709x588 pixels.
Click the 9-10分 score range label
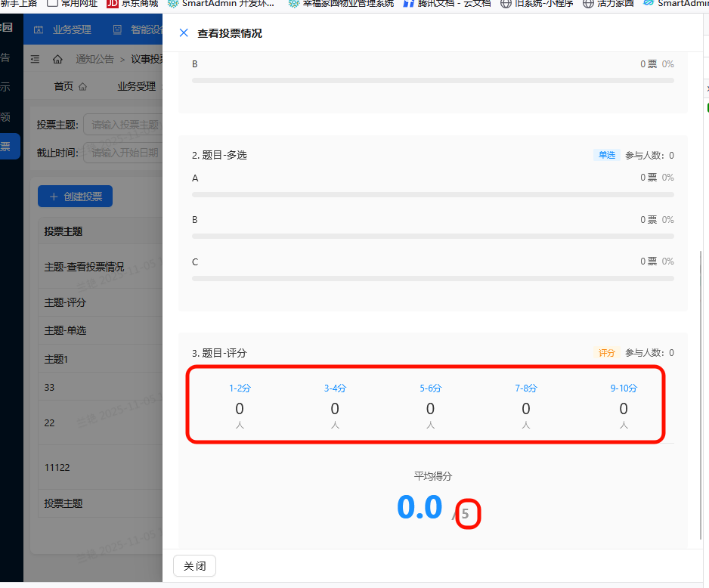pos(624,388)
